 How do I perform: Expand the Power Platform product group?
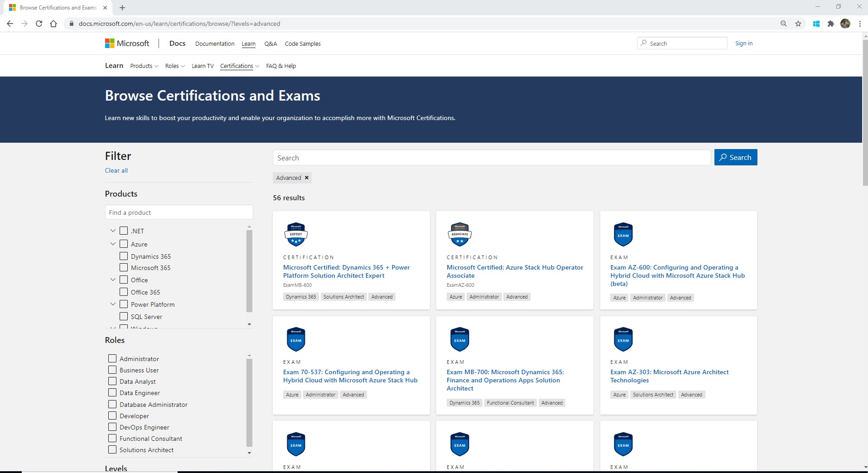[113, 304]
